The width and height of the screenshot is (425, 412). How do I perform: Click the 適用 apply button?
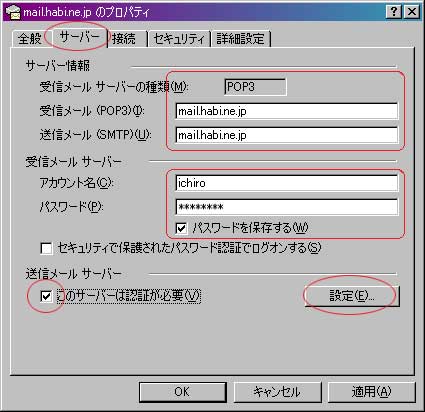(372, 392)
